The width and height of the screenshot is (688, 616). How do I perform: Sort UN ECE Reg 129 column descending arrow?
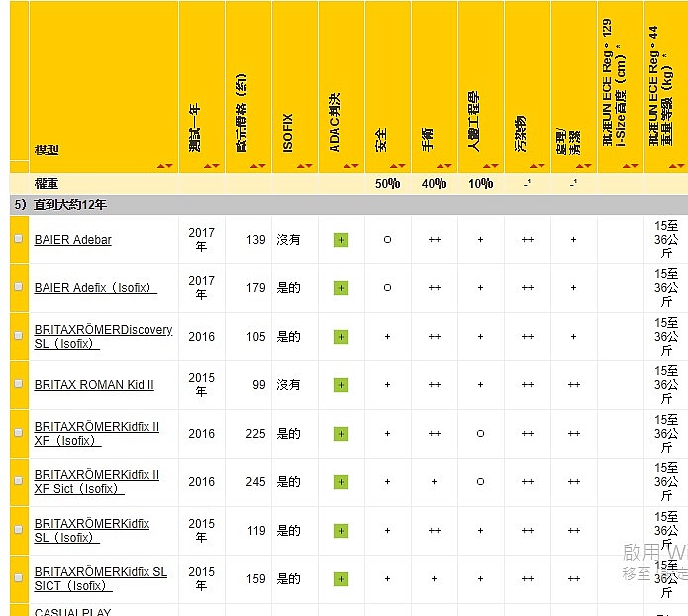635,166
